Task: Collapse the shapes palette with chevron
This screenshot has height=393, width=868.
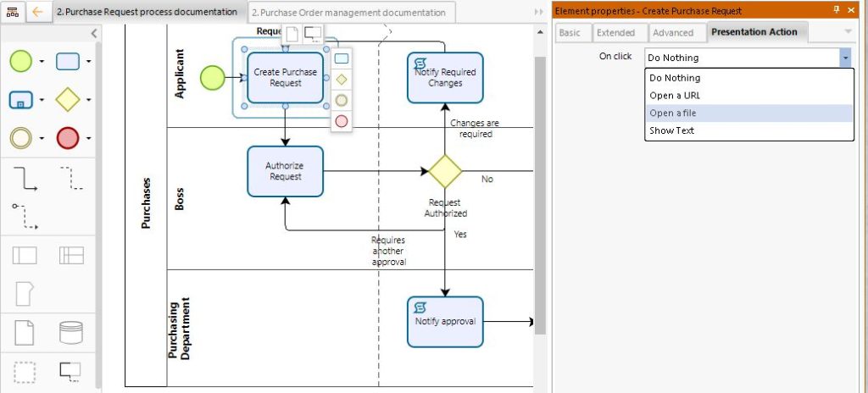Action: coord(93,34)
